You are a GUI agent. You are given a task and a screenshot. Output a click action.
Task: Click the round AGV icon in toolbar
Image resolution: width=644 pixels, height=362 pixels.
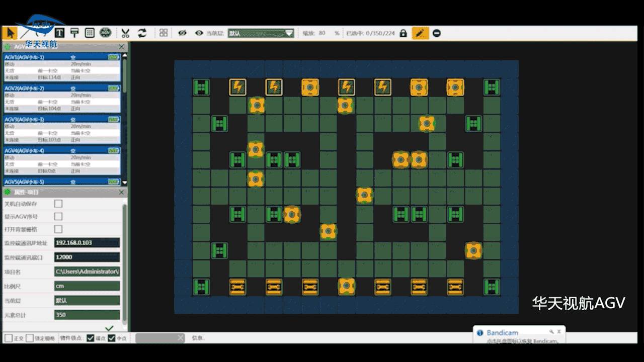(x=105, y=33)
